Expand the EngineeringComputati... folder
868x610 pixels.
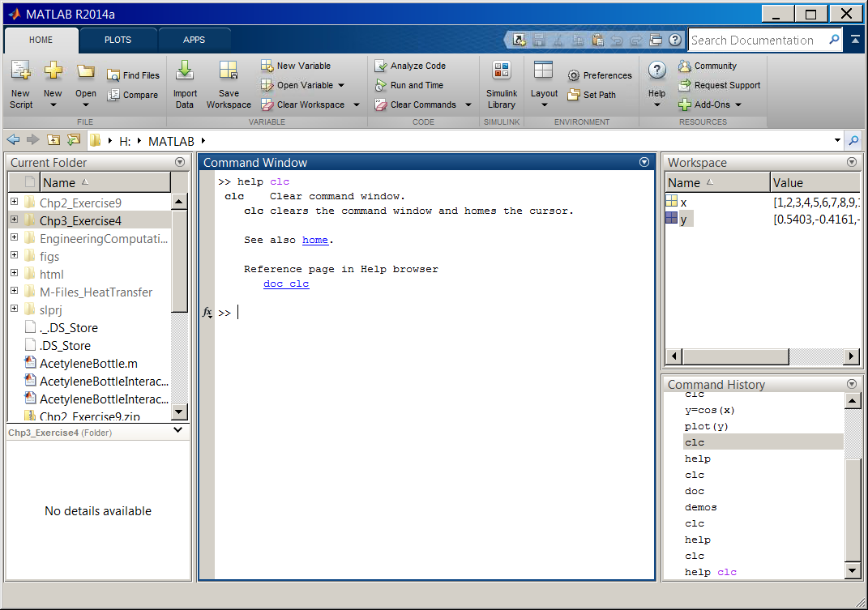(x=15, y=237)
